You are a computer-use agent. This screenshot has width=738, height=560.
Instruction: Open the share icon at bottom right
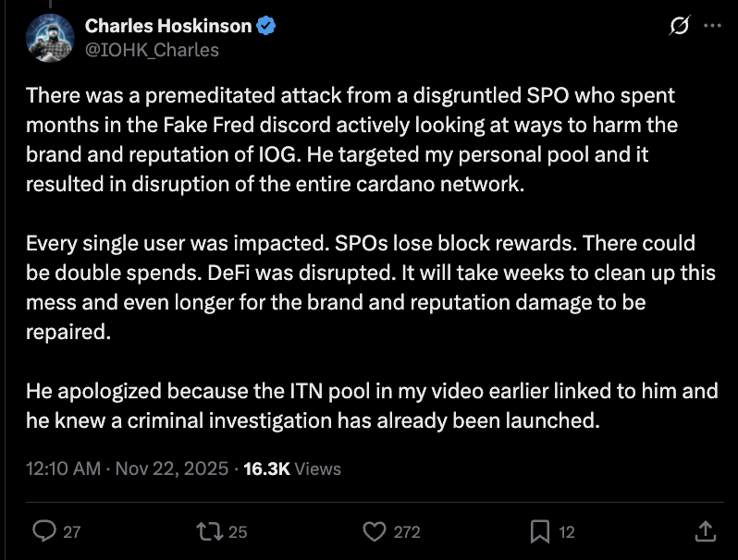coord(703,531)
